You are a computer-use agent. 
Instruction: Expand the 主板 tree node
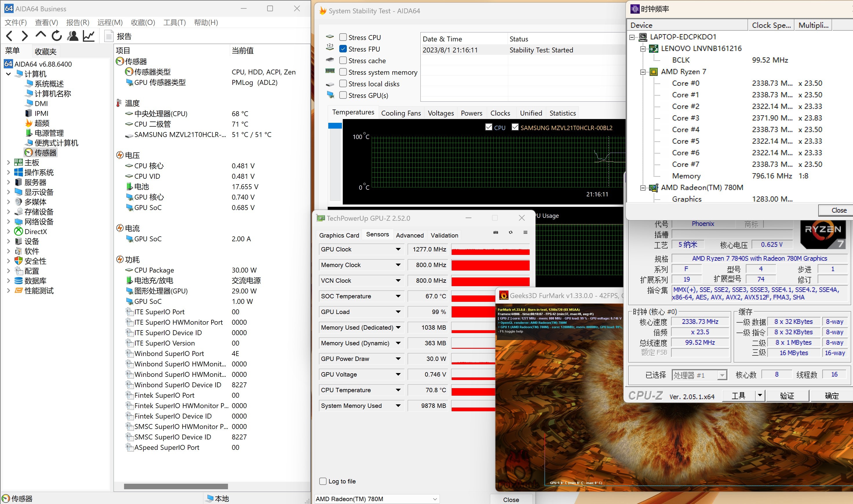8,163
